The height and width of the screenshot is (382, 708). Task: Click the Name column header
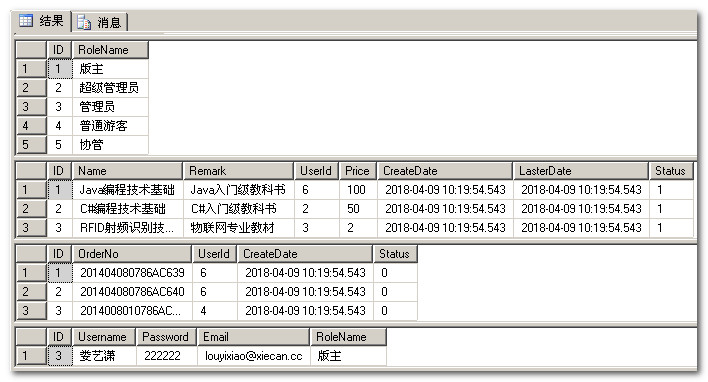tap(127, 171)
